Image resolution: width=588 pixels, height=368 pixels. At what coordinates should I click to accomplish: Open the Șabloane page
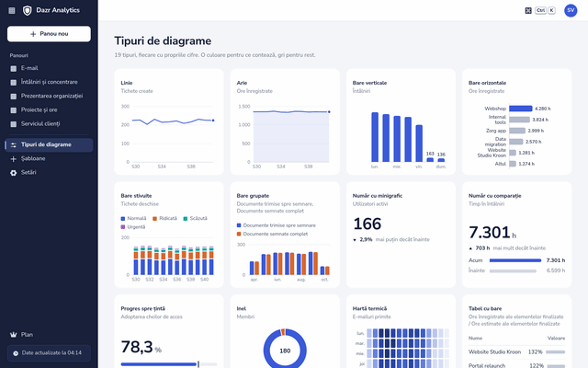[x=49, y=159]
